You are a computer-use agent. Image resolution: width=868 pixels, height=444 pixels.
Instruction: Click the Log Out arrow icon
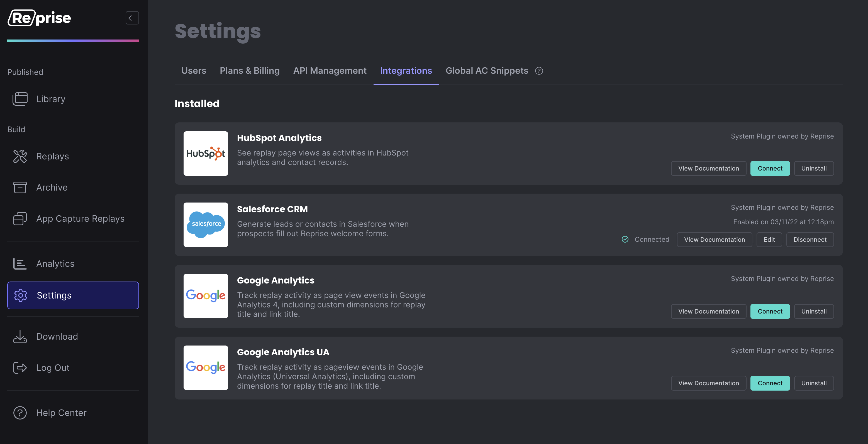(20, 367)
